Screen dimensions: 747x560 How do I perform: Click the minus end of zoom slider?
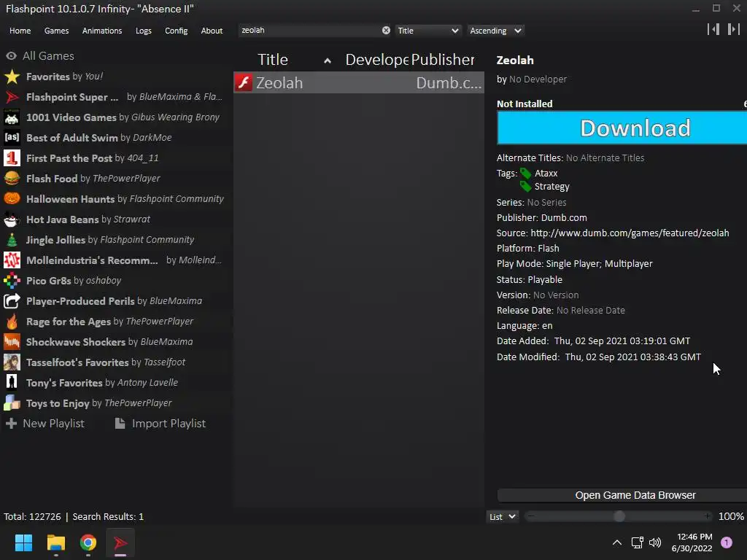click(531, 516)
